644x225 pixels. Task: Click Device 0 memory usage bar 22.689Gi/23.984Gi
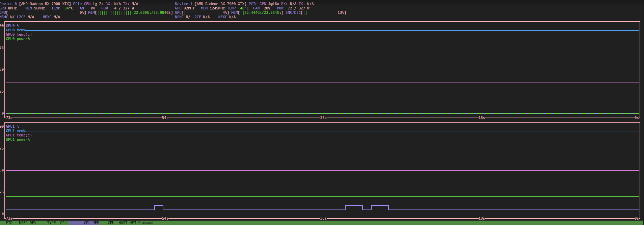coord(131,12)
